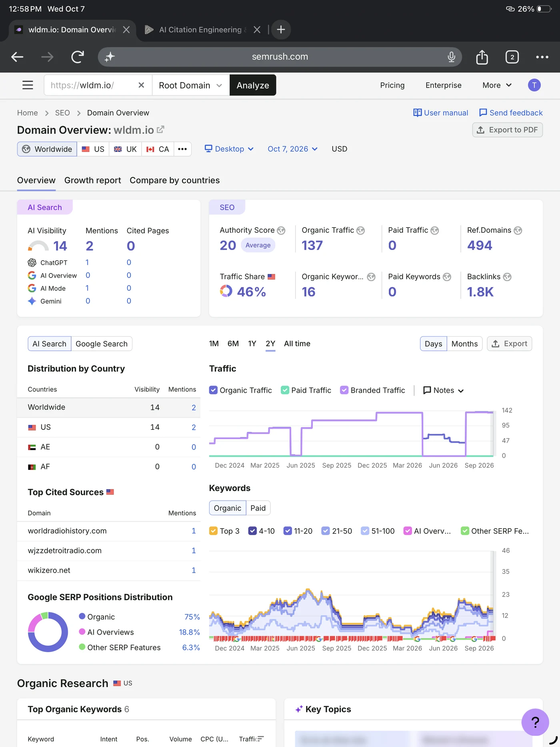Click the globe icon beside Backlinks
560x747 pixels.
[507, 277]
